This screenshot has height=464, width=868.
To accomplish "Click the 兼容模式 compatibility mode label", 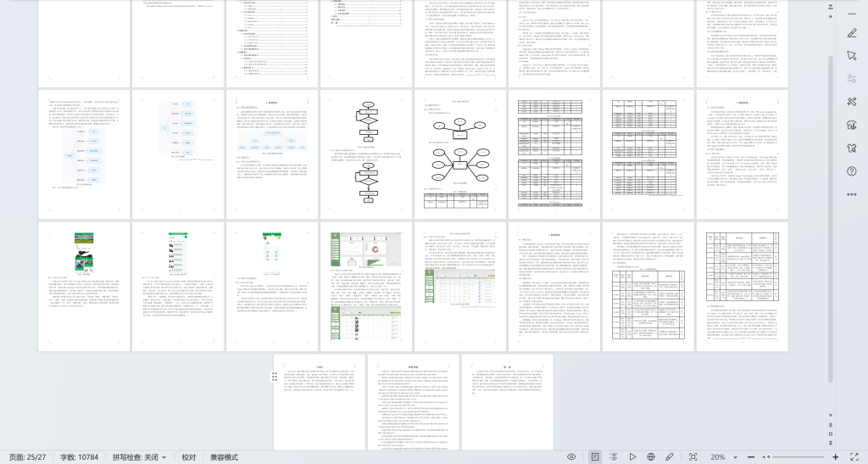I will [x=224, y=457].
